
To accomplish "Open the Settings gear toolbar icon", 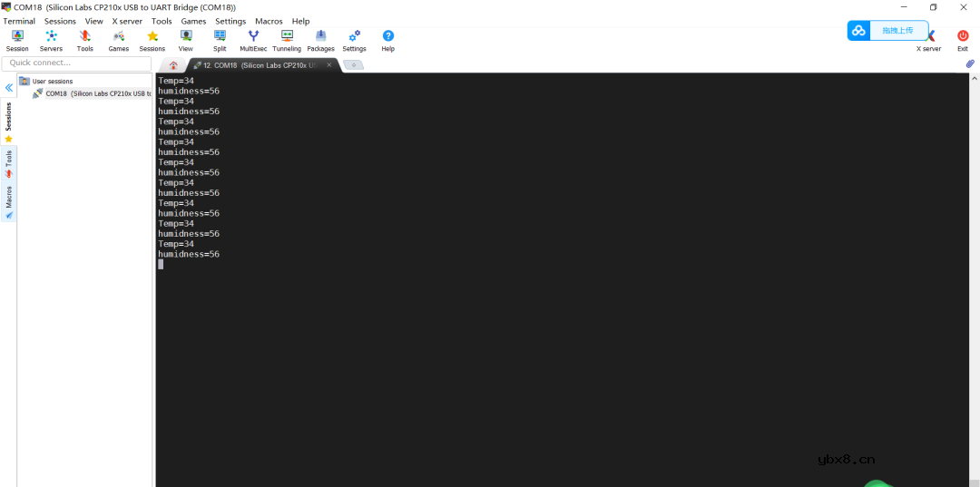I will [x=354, y=40].
